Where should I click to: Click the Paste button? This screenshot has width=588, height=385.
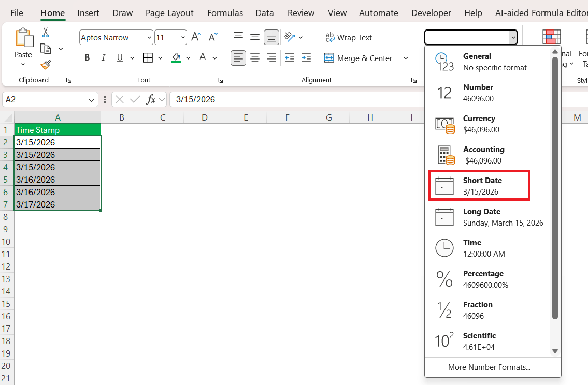(x=23, y=44)
